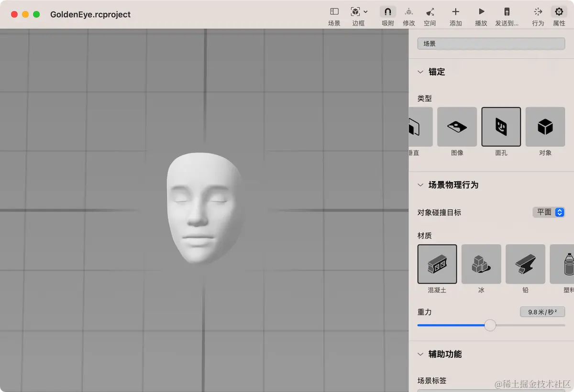The height and width of the screenshot is (392, 574).
Task: Select the 塑料 plastic bottle material
Action: coord(562,264)
